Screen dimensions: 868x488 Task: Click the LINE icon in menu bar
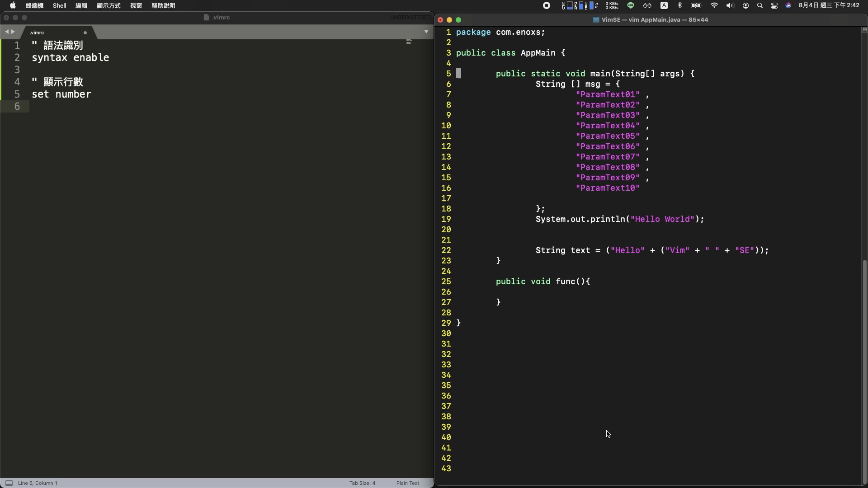click(631, 5)
